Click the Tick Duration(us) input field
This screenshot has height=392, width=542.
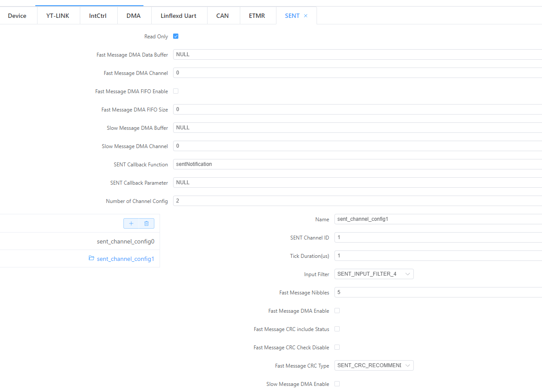click(x=437, y=256)
